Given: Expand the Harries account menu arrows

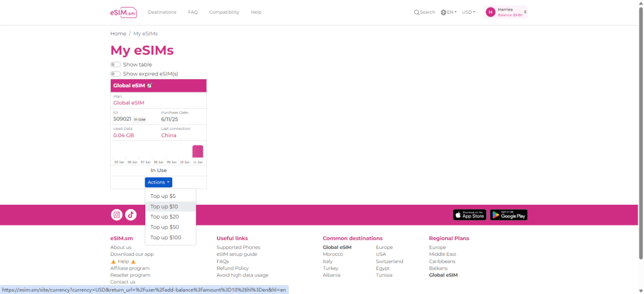Looking at the screenshot, I should coord(525,13).
